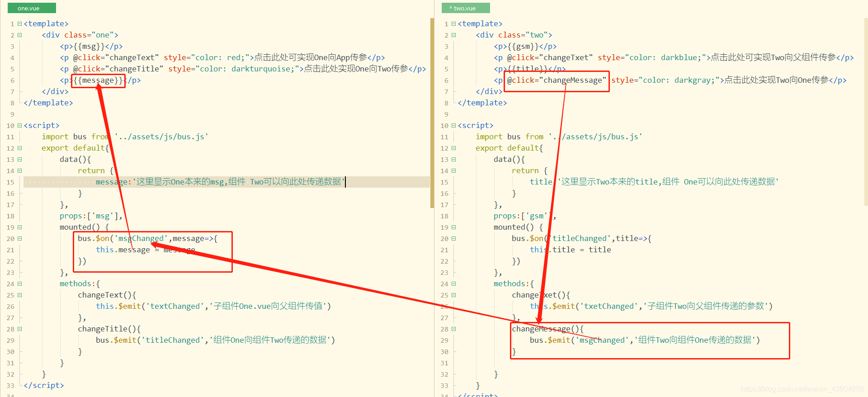This screenshot has height=397, width=868.
Task: Collapse data() fold at line 13 in one.vue
Action: (19, 159)
